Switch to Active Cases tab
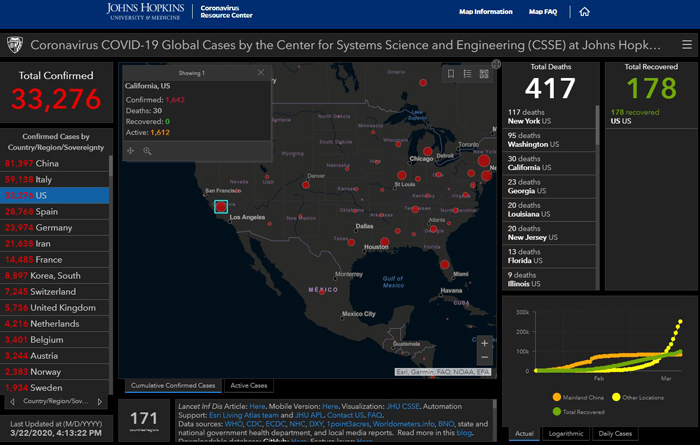700x445 pixels. coord(249,385)
